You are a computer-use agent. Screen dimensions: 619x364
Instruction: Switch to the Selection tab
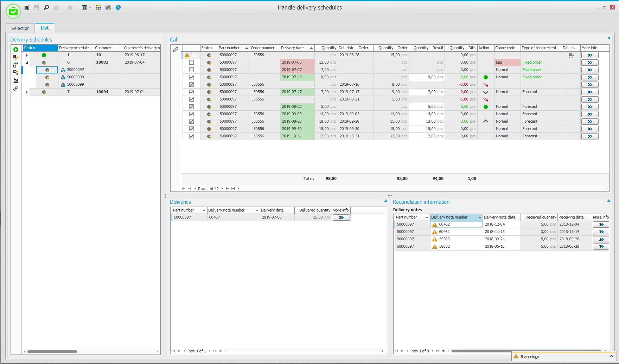pyautogui.click(x=20, y=28)
